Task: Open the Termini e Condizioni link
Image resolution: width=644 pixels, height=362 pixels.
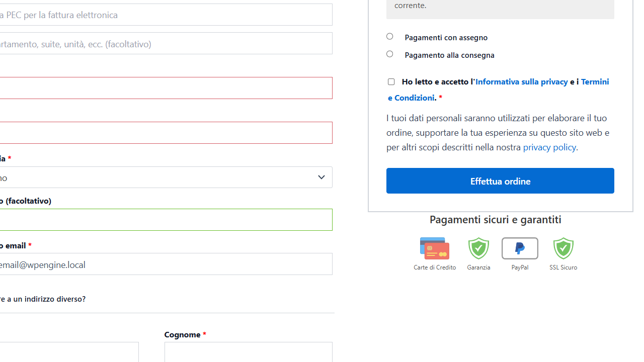Action: coord(411,98)
